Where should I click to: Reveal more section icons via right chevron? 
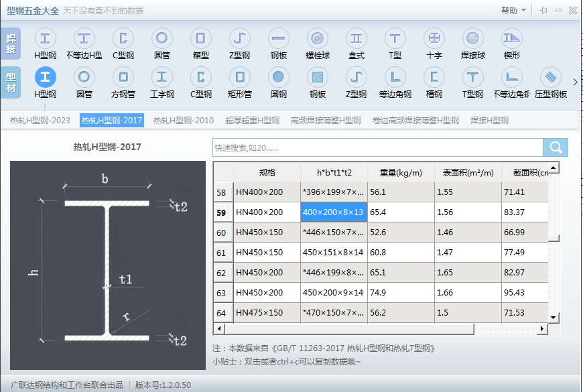pyautogui.click(x=575, y=80)
